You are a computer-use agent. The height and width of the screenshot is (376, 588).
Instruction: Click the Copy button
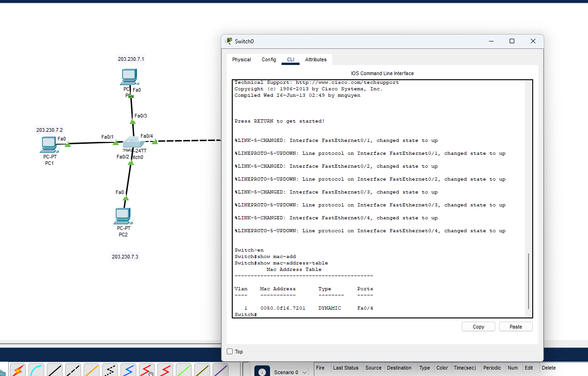(x=478, y=327)
